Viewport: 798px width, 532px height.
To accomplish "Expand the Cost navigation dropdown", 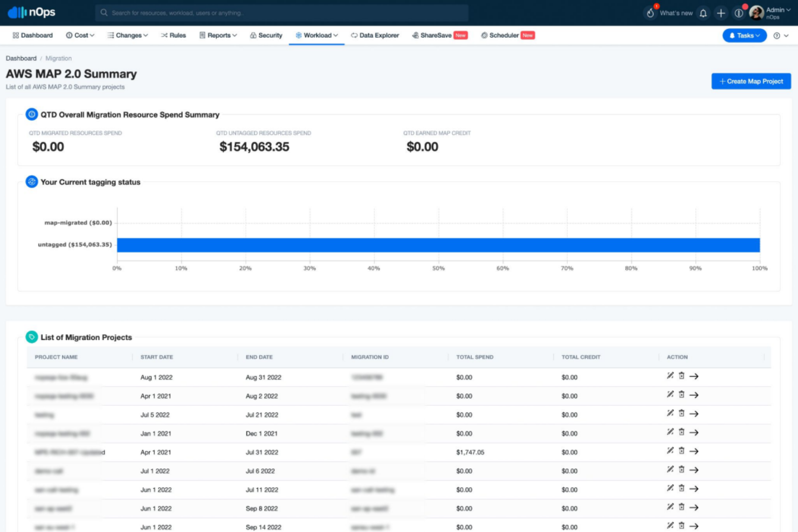I will pos(79,35).
